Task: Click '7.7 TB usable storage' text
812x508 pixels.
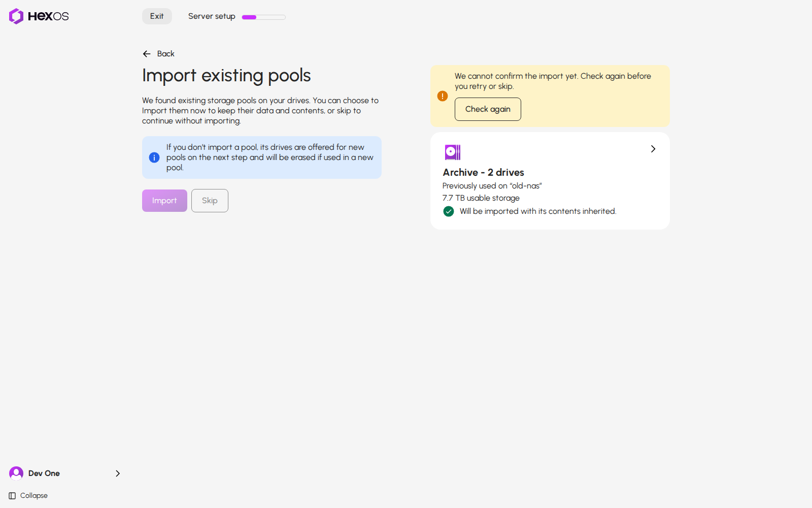Action: click(x=481, y=198)
